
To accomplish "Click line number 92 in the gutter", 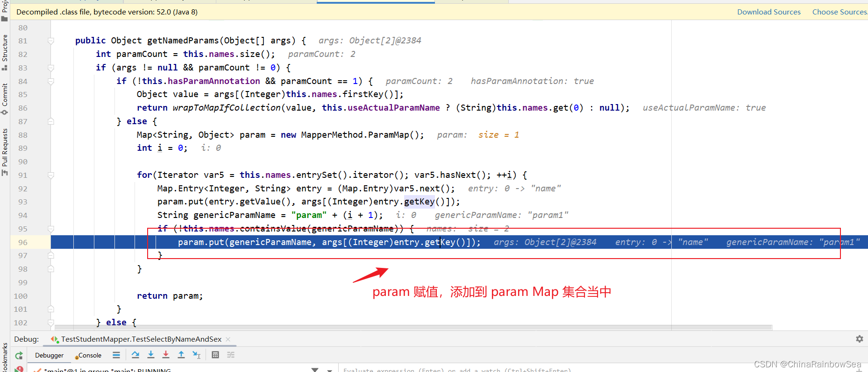I will (x=23, y=189).
